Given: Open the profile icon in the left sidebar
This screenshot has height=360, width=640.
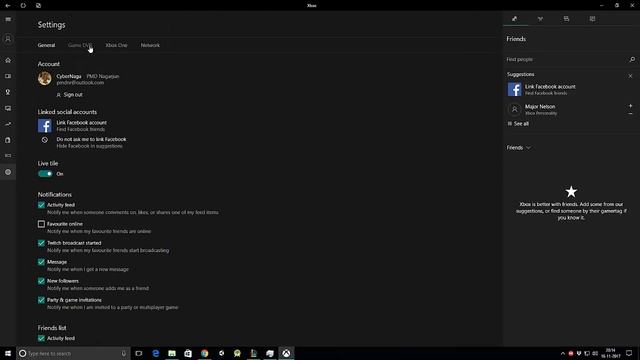Looking at the screenshot, I should coord(8,39).
